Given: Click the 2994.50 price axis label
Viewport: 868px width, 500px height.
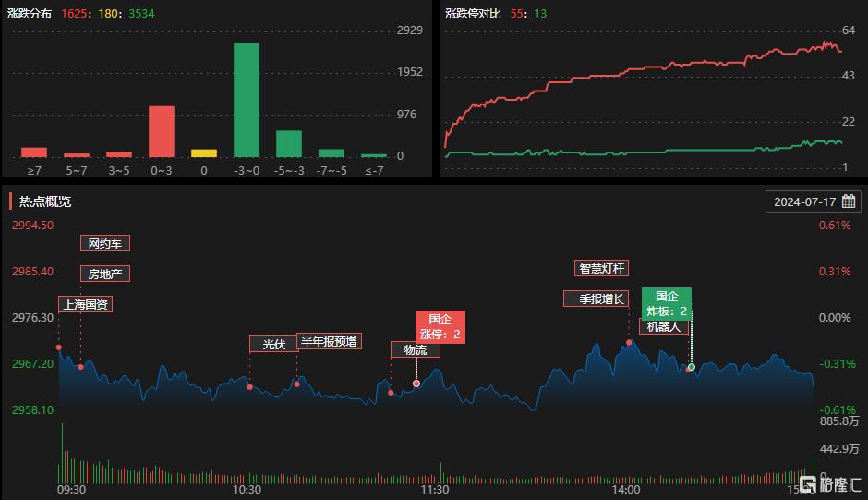Looking at the screenshot, I should pos(33,226).
